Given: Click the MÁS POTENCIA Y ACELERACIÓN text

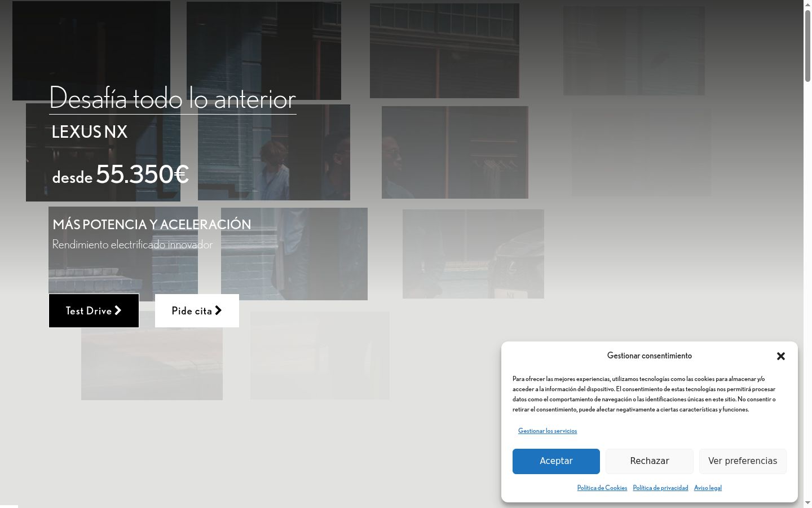Looking at the screenshot, I should point(152,224).
